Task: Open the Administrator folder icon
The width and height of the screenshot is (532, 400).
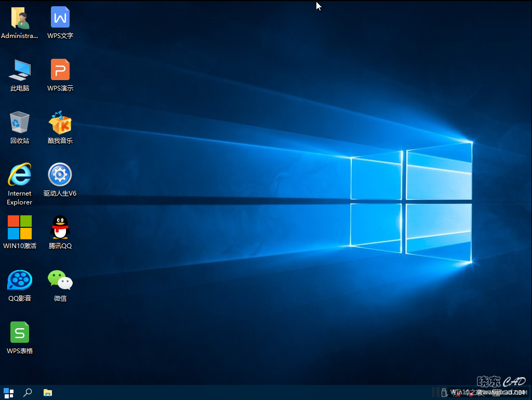Action: click(x=20, y=18)
